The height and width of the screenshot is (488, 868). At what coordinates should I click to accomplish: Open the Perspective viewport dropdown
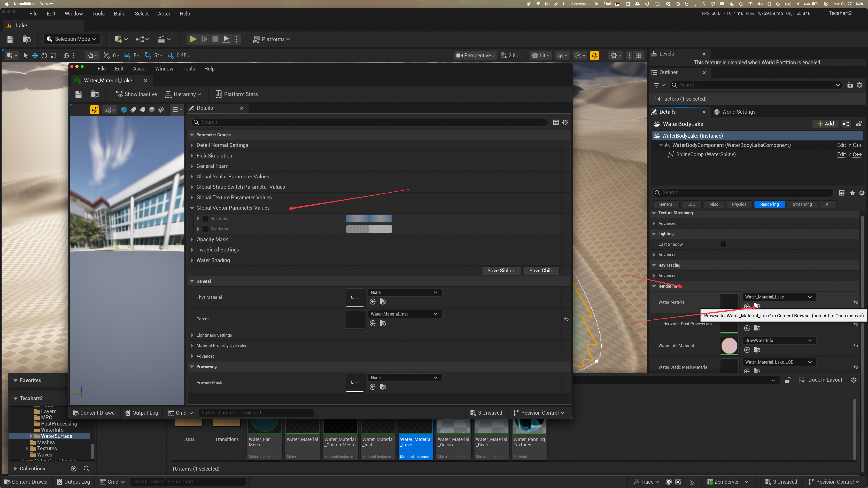tap(475, 56)
